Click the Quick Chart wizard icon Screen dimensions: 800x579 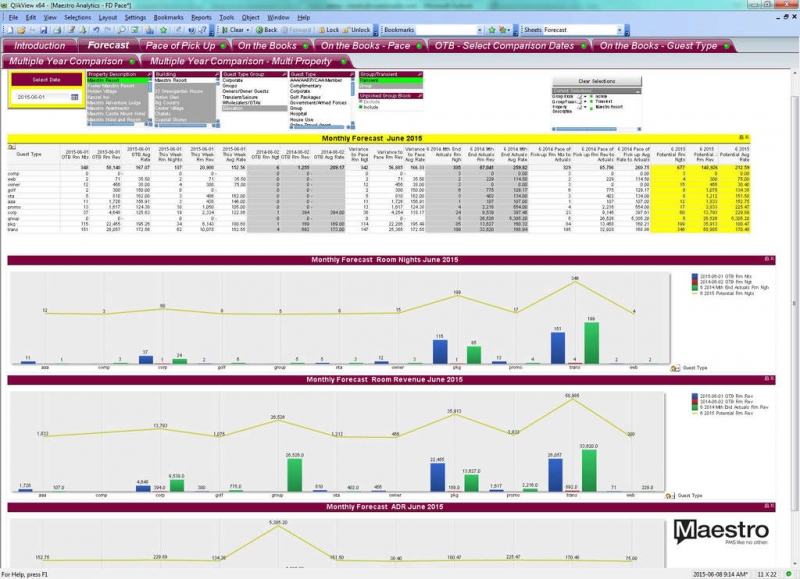149,30
